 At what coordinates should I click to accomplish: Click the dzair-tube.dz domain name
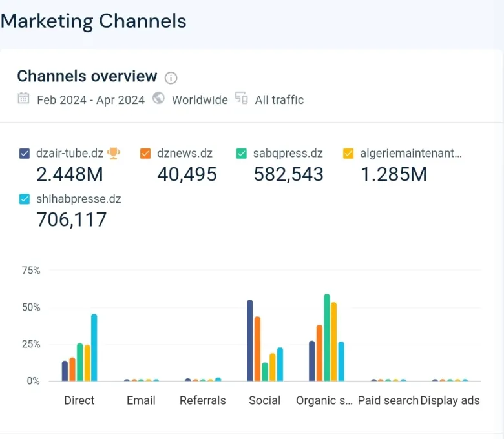tap(70, 153)
